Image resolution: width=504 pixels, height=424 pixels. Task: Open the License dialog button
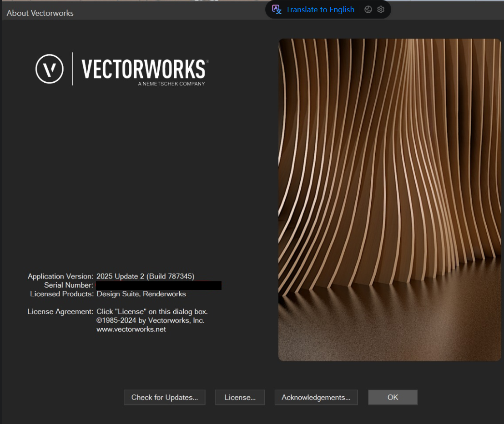pos(240,397)
